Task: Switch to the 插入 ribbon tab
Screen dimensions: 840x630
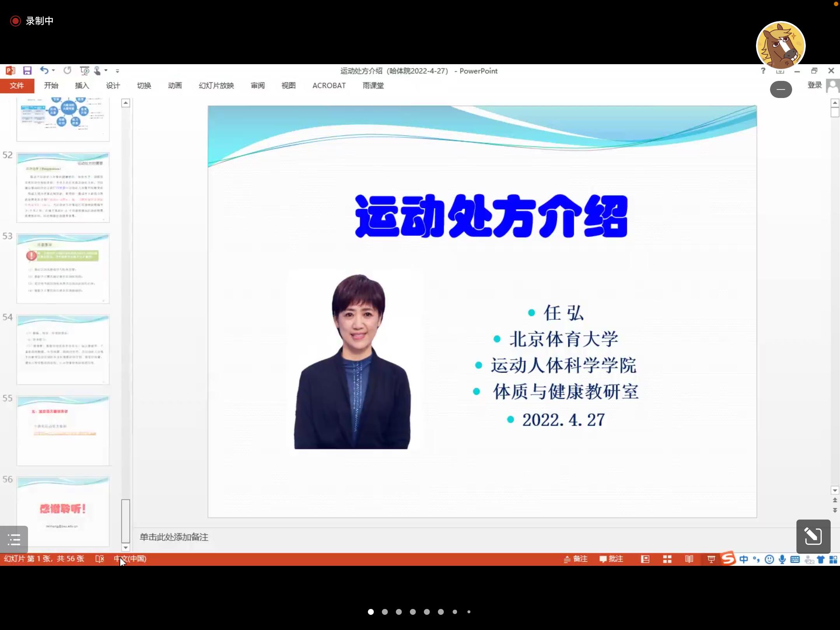Action: pos(82,86)
